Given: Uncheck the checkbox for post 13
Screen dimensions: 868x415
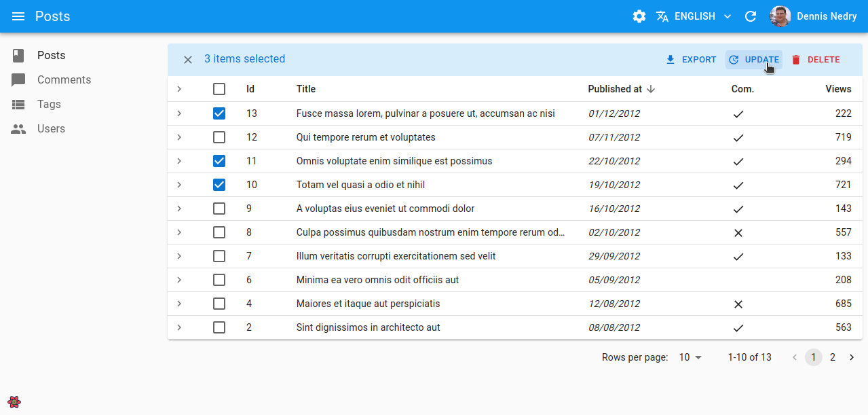Looking at the screenshot, I should pos(219,113).
